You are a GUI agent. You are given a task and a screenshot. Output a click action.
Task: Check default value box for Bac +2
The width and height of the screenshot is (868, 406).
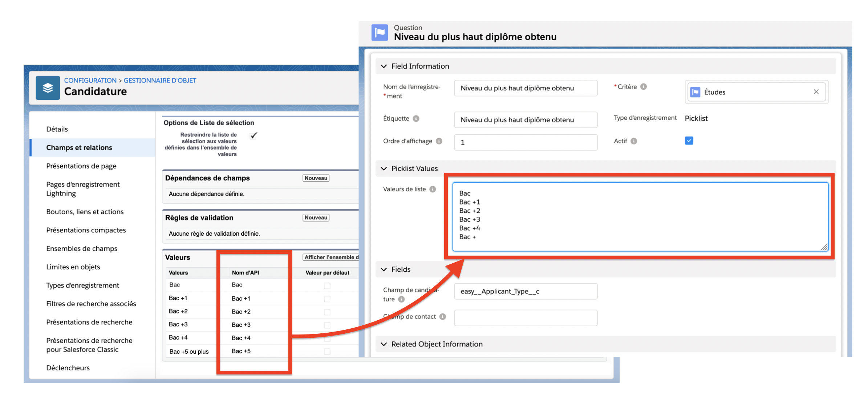tap(327, 312)
